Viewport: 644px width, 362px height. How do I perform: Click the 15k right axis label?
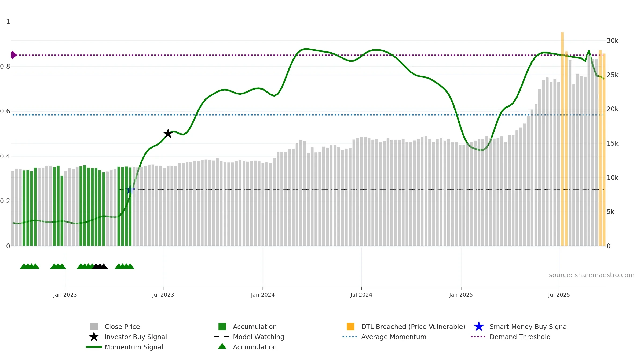pos(612,143)
